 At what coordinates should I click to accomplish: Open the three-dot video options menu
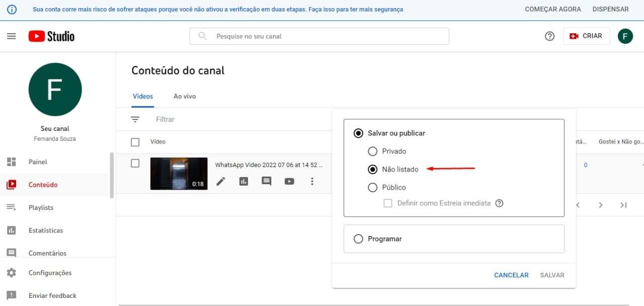312,181
